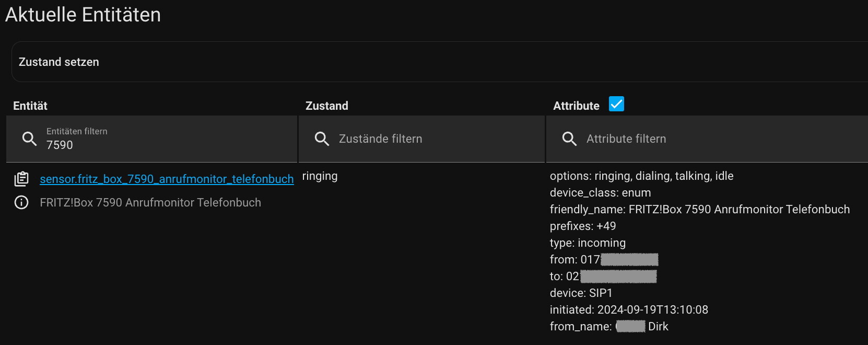Click the options attribute line
This screenshot has height=345, width=868.
641,176
